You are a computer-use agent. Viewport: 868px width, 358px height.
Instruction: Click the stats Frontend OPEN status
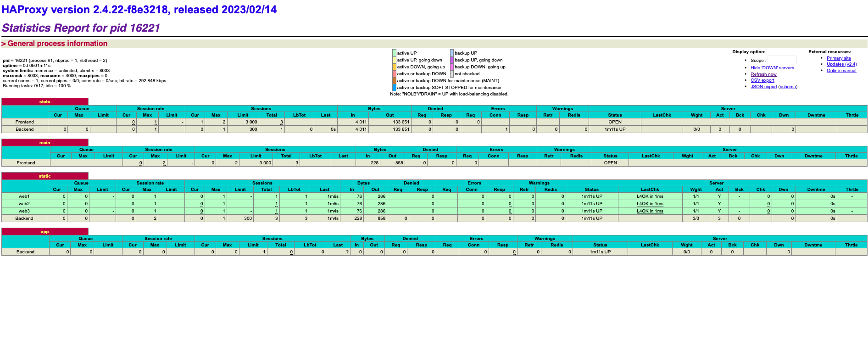tap(615, 122)
